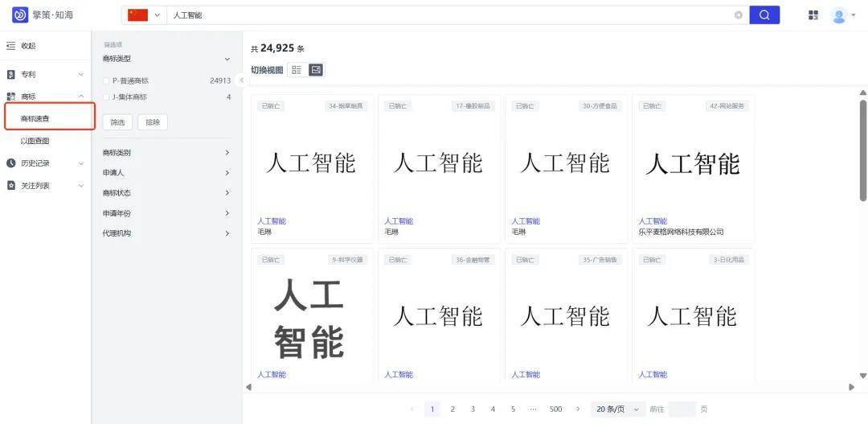The width and height of the screenshot is (868, 424).
Task: Click the vertical scrollbar thumb
Action: 863,150
